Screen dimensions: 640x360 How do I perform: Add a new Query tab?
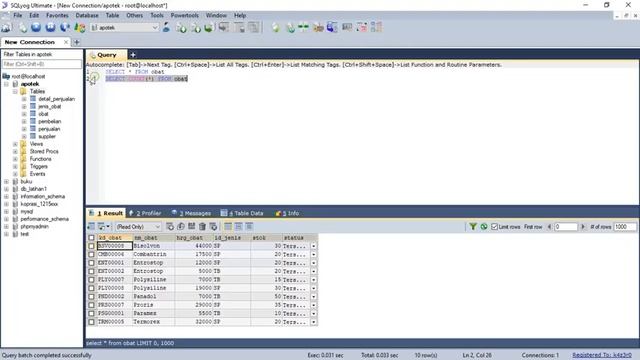coord(133,55)
